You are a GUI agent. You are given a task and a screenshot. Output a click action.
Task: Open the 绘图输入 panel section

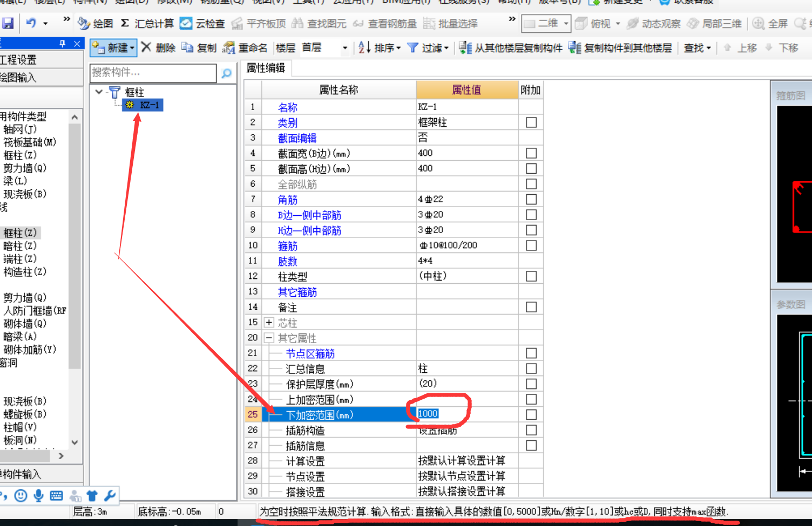(41, 77)
